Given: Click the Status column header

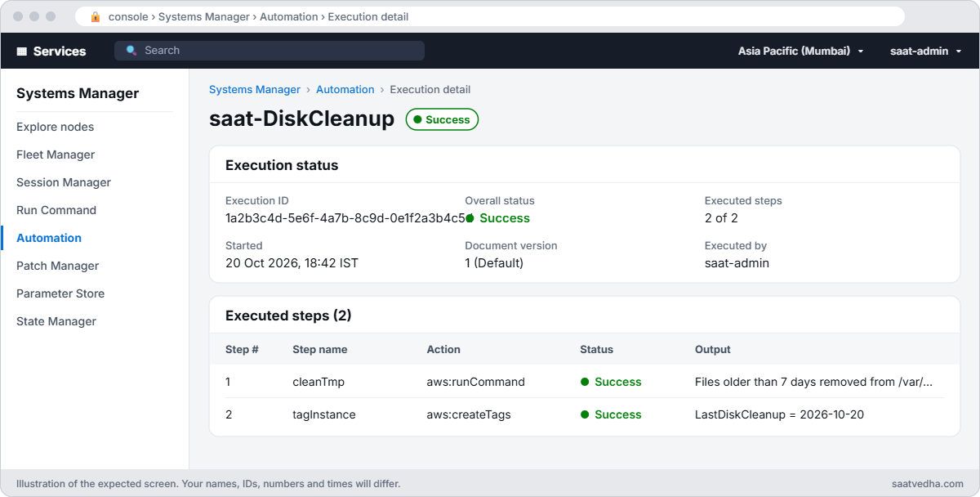Looking at the screenshot, I should (597, 349).
